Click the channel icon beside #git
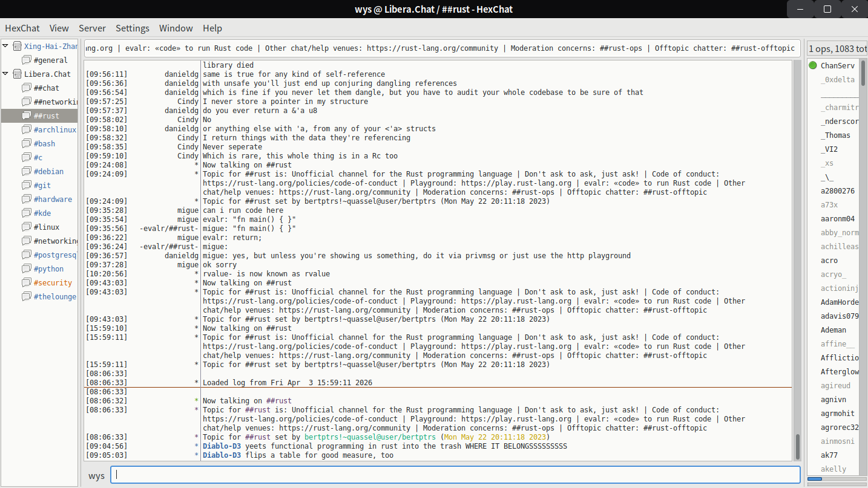Screen dimensions: 868x488 coord(27,185)
